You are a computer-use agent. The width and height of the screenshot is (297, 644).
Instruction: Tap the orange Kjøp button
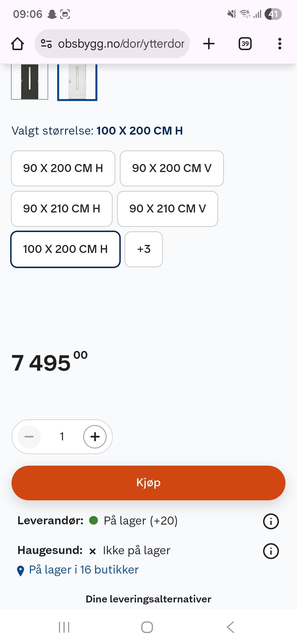[x=148, y=483]
